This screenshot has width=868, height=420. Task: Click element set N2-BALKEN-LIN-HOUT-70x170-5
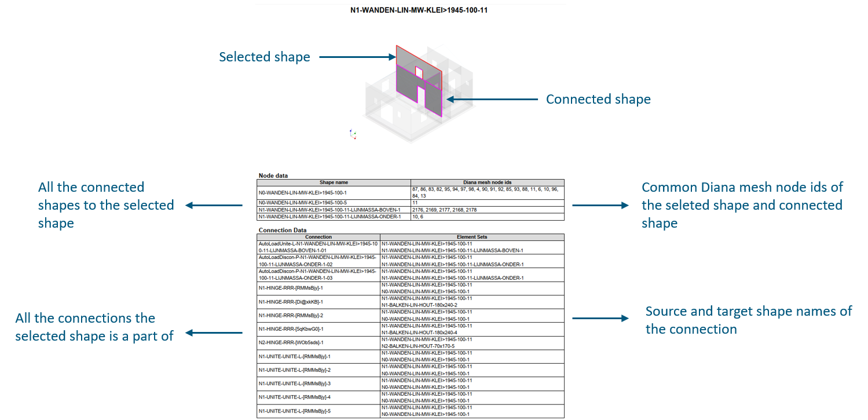click(418, 346)
